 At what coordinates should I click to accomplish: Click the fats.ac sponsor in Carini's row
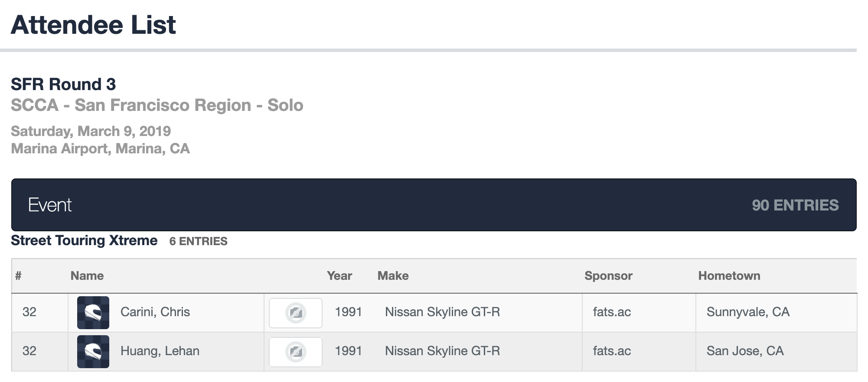pos(612,312)
